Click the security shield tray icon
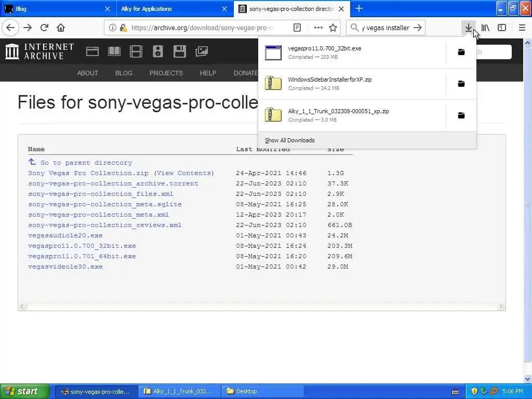 tap(474, 391)
